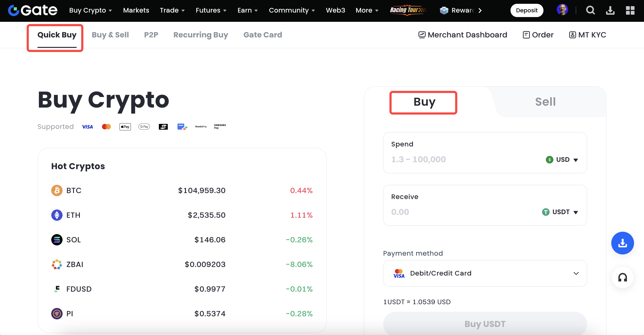The width and height of the screenshot is (644, 335).
Task: Select the BTC row in Hot Cryptos
Action: pyautogui.click(x=182, y=190)
